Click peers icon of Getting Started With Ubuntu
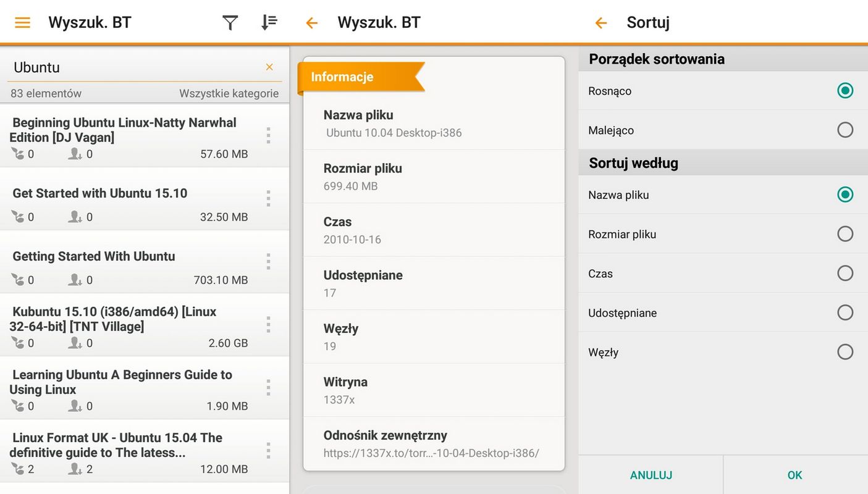Screen dimensions: 868x494 (x=75, y=280)
